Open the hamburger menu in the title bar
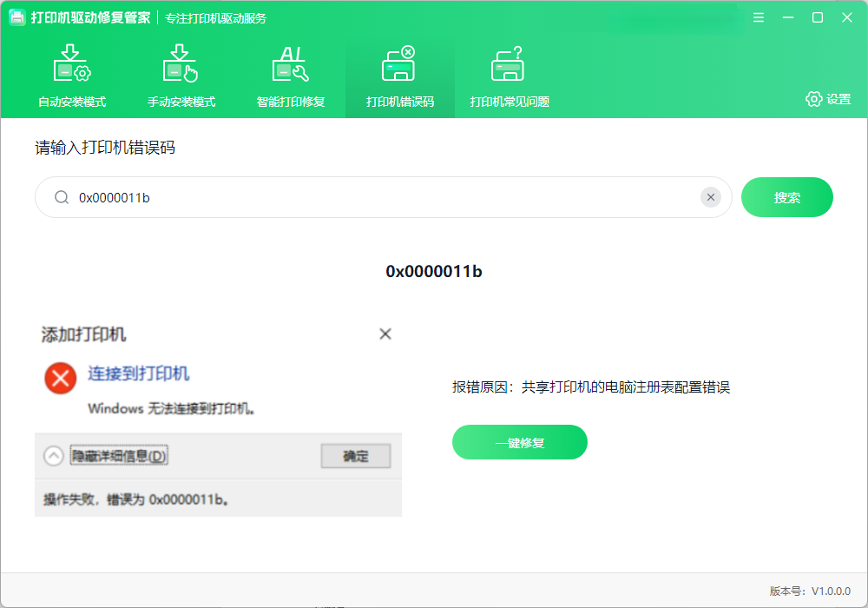 [758, 17]
